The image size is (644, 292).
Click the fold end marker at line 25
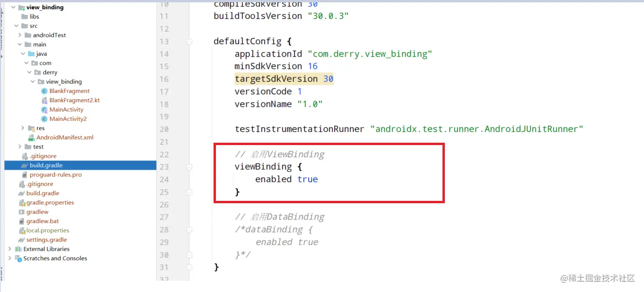189,192
